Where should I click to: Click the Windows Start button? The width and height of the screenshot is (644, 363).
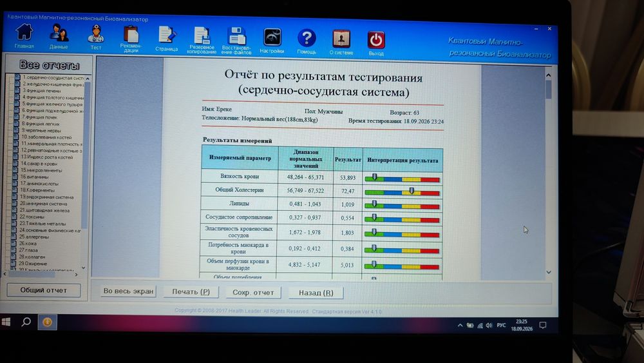click(x=6, y=322)
